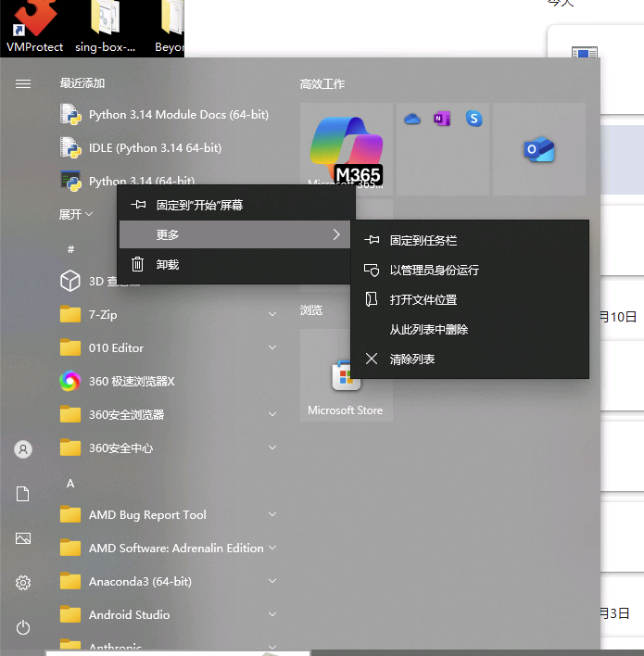Open Android Studio folder label
Screen dimensions: 644x656
pyautogui.click(x=130, y=614)
